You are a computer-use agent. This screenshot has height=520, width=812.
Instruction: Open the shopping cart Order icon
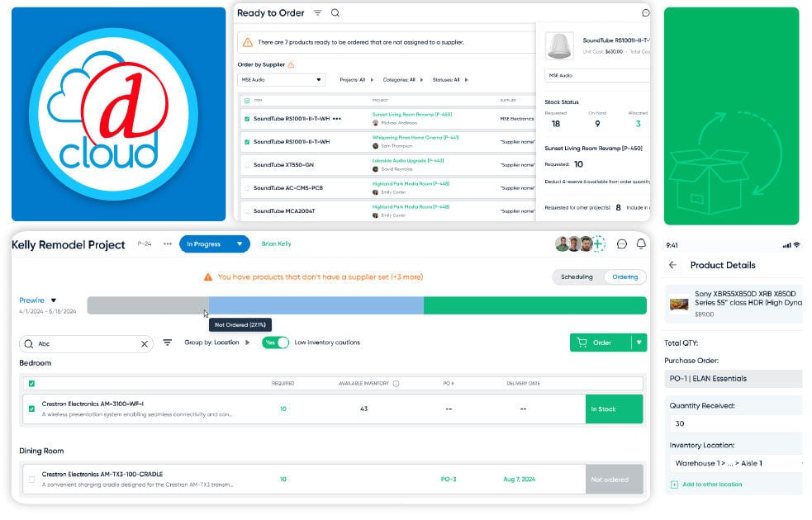click(x=583, y=342)
